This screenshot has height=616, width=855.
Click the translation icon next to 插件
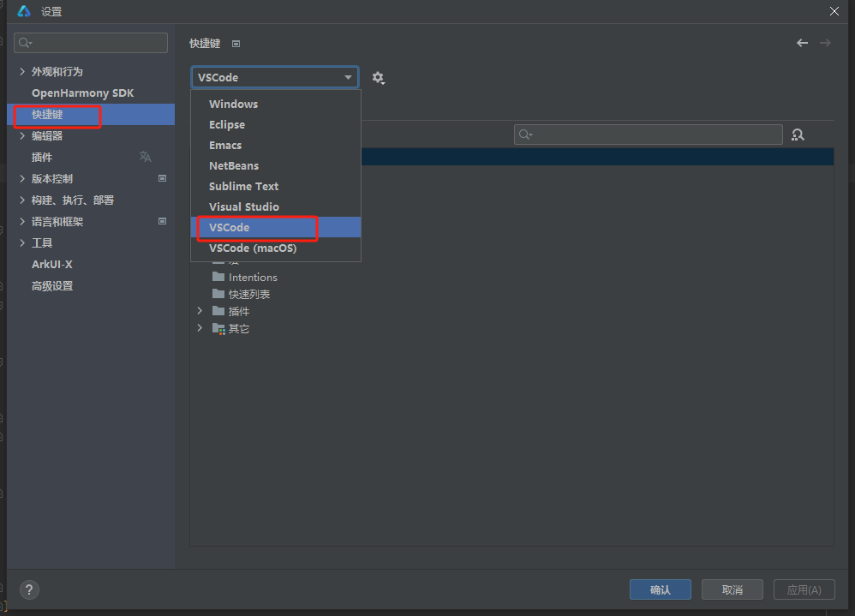[x=145, y=157]
